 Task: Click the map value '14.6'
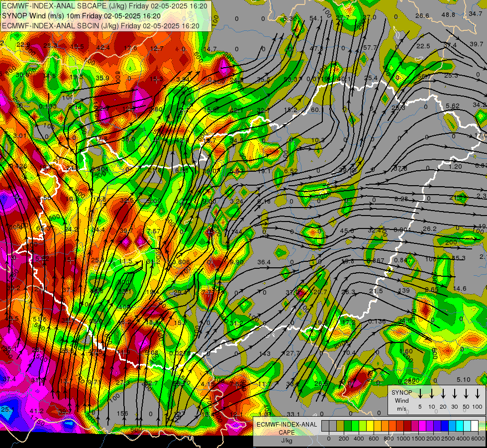click(460, 289)
